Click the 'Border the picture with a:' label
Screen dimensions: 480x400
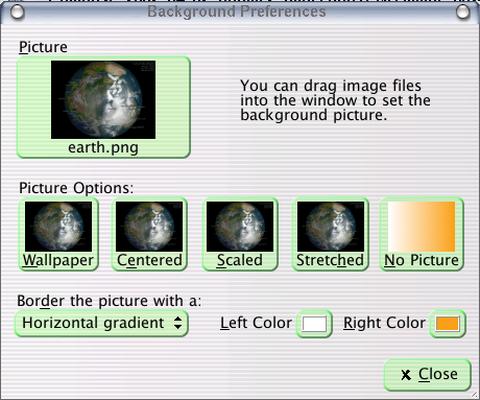(109, 301)
